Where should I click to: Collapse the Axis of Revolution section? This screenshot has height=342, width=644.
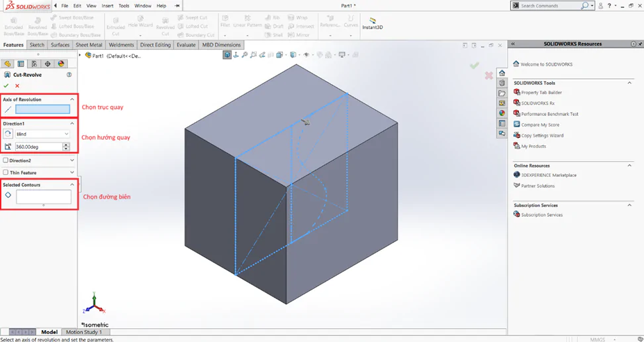[x=72, y=99]
